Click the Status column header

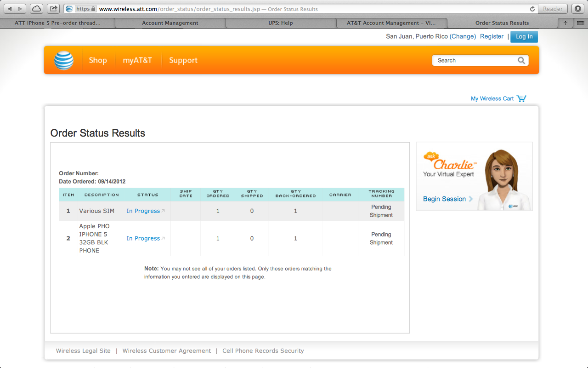[148, 195]
